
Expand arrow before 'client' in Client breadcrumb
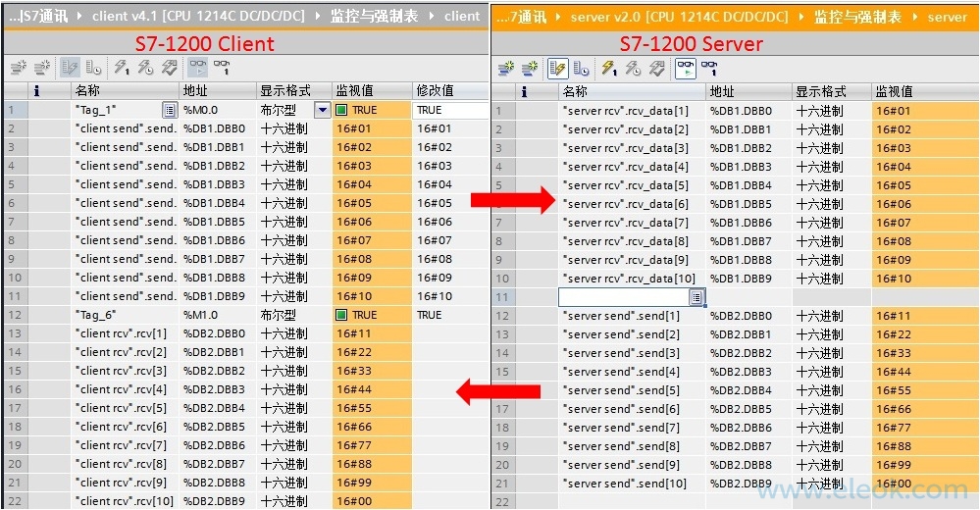click(432, 17)
